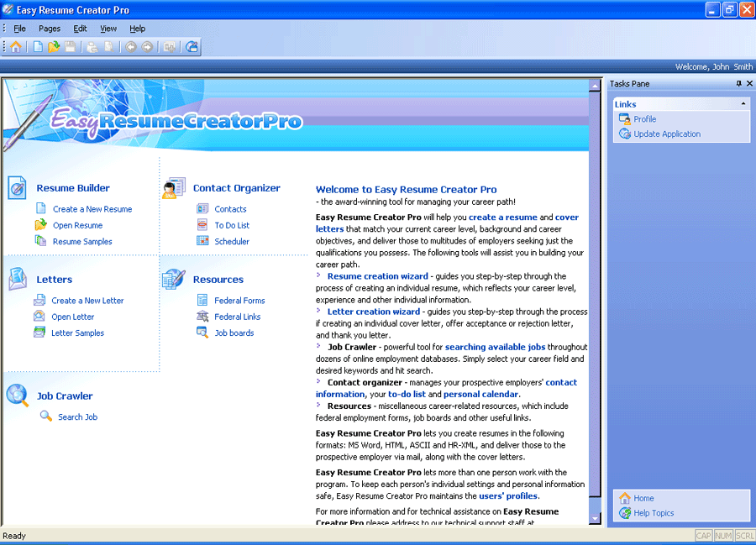Click the Forward arrow toolbar icon
The image size is (756, 545).
click(147, 47)
